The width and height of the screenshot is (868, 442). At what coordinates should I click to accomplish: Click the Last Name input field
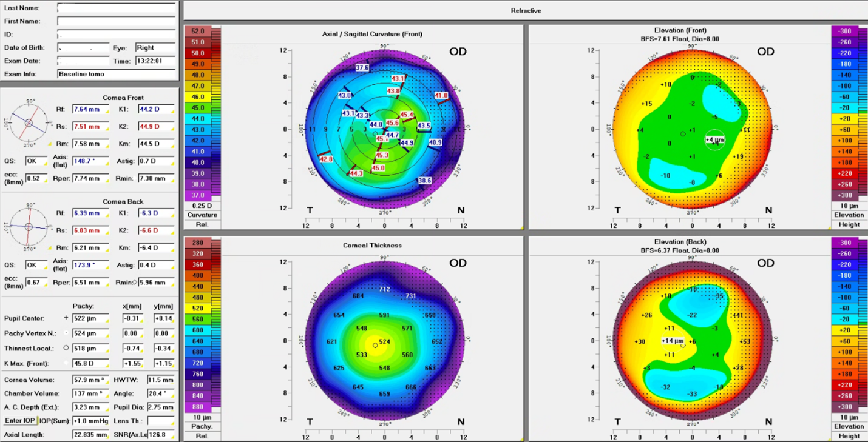tap(117, 8)
